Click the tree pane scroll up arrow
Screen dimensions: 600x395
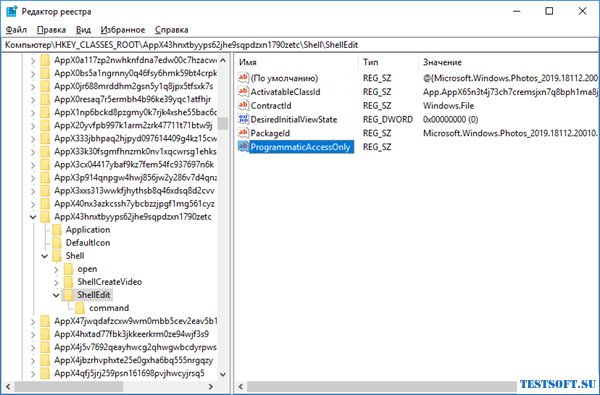point(223,60)
